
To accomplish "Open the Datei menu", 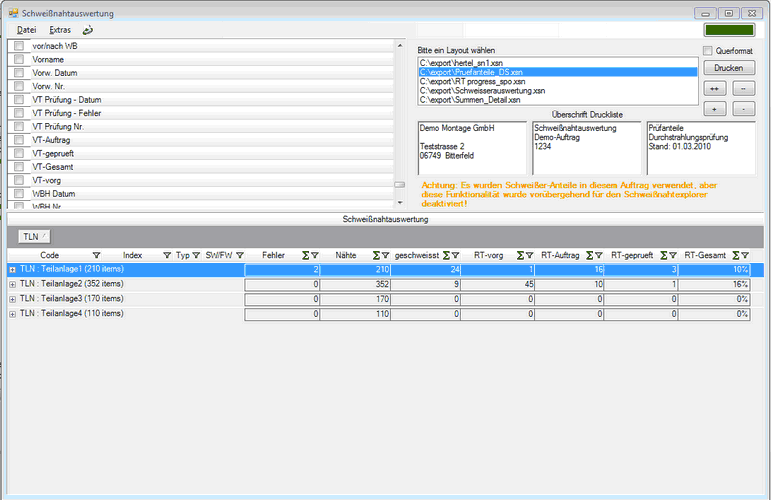I will tap(26, 30).
